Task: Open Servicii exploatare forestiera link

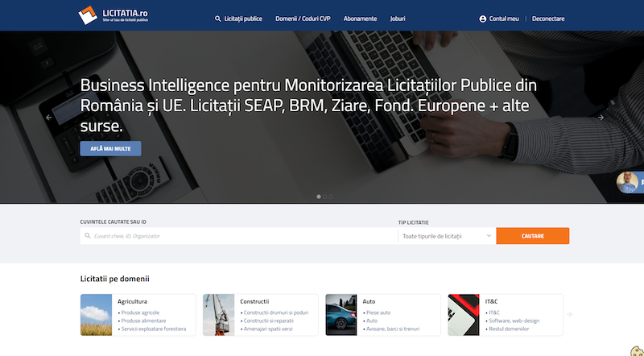Action: pos(154,329)
